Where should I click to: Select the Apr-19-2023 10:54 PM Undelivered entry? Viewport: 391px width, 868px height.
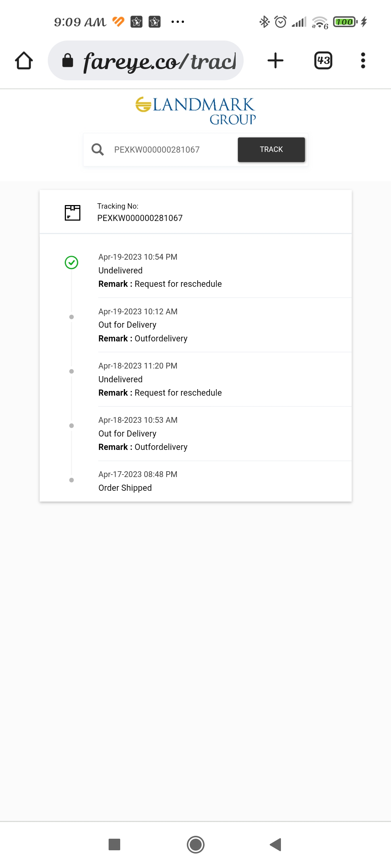[160, 271]
